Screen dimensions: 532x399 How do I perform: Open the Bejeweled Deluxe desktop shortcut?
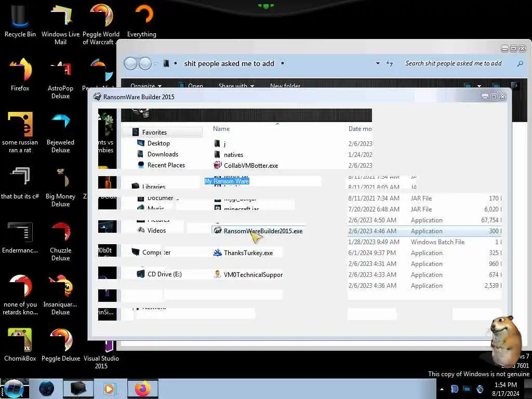point(60,132)
